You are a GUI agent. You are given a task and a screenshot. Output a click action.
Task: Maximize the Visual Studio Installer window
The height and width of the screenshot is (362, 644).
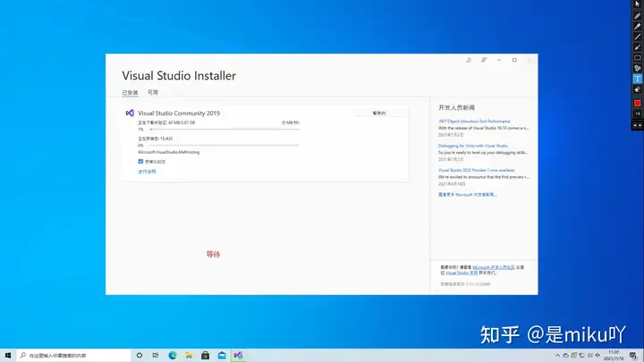pyautogui.click(x=514, y=60)
